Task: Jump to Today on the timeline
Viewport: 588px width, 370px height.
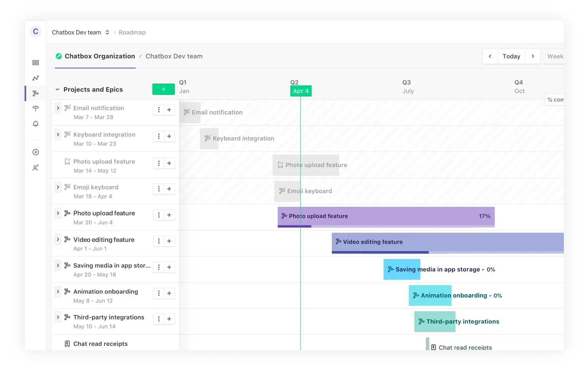Action: click(511, 56)
